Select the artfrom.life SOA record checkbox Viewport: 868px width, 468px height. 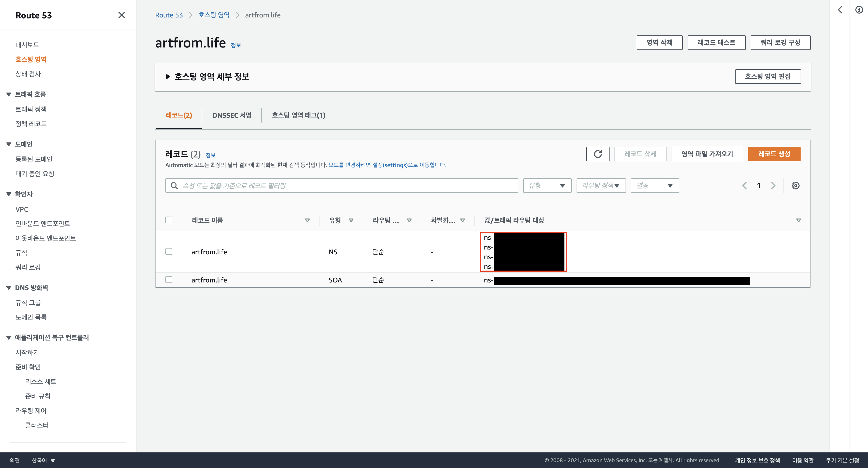[x=169, y=280]
